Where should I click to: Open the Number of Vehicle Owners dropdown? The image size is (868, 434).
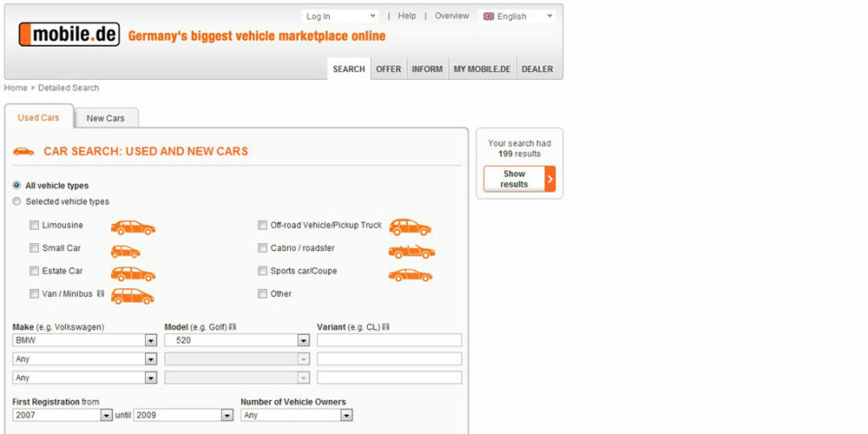pyautogui.click(x=297, y=415)
